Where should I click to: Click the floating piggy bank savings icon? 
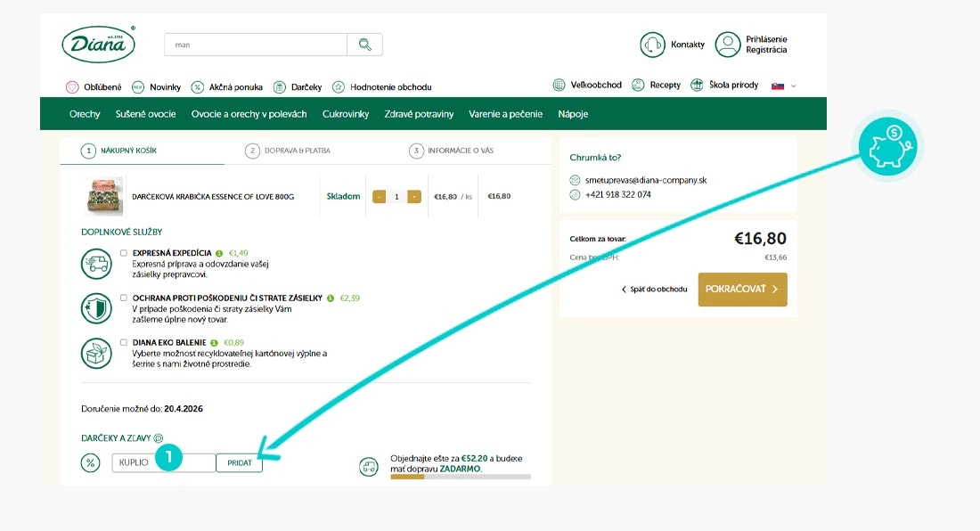coord(887,147)
